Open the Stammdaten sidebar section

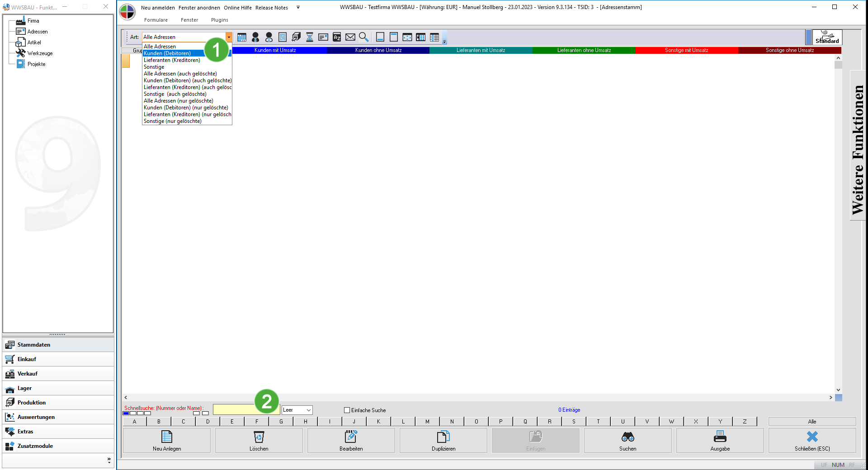coord(58,345)
